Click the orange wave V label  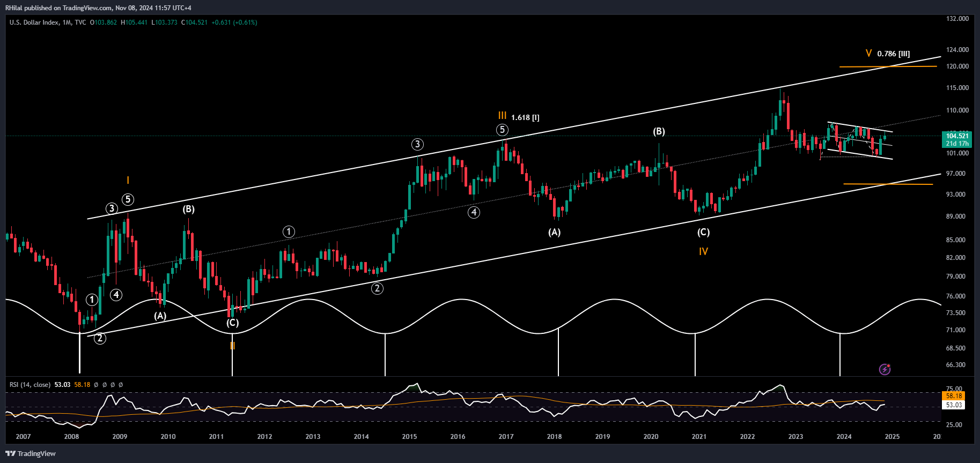869,53
